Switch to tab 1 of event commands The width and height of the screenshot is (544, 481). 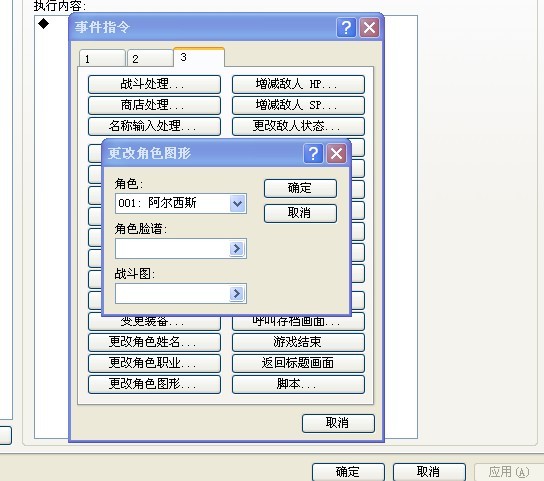pos(102,58)
